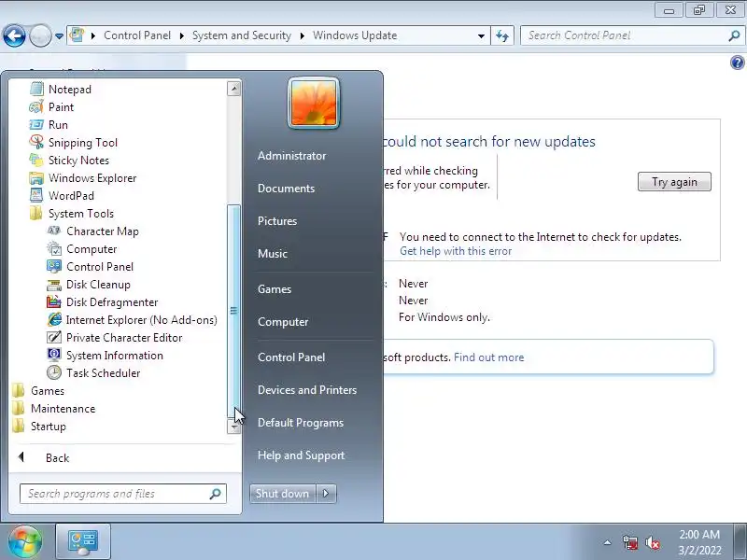Image resolution: width=747 pixels, height=560 pixels.
Task: Launch Paint from the Start menu
Action: click(51, 107)
